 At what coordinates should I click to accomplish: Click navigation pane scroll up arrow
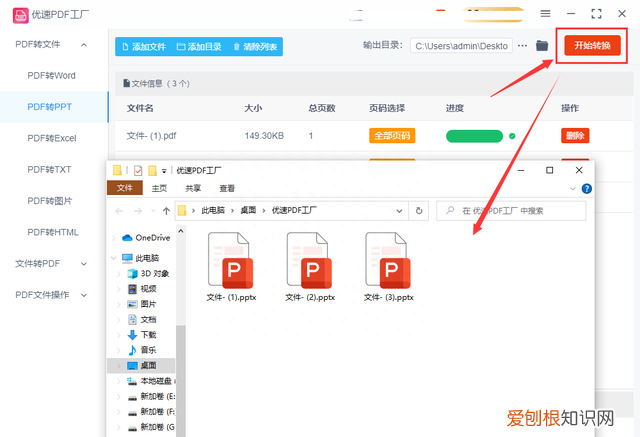[181, 231]
